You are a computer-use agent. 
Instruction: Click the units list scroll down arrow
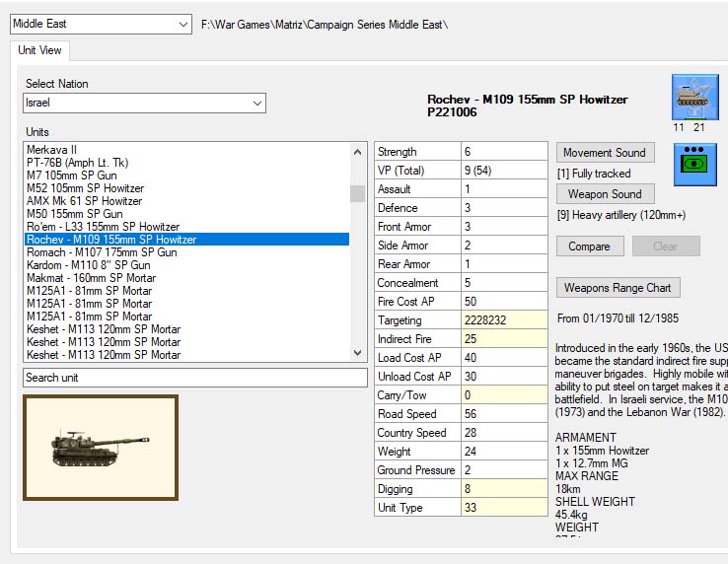pos(357,352)
